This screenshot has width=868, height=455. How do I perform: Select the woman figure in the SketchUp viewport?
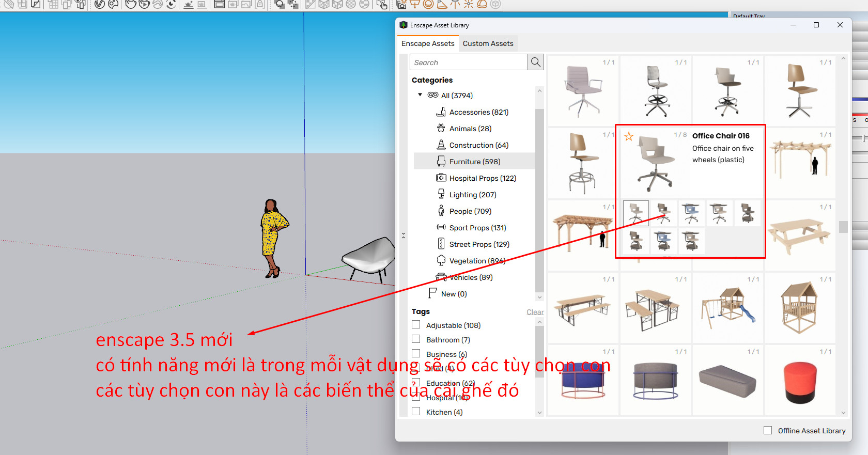coord(274,239)
